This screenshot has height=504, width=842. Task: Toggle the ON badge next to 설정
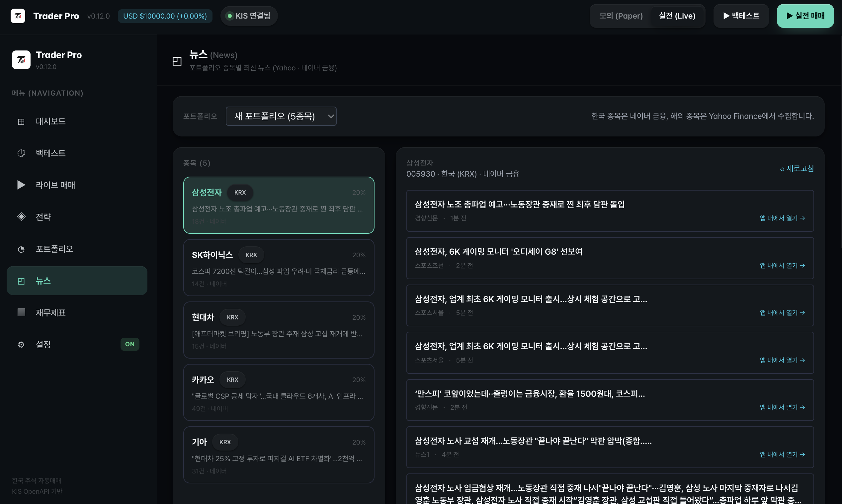tap(130, 344)
